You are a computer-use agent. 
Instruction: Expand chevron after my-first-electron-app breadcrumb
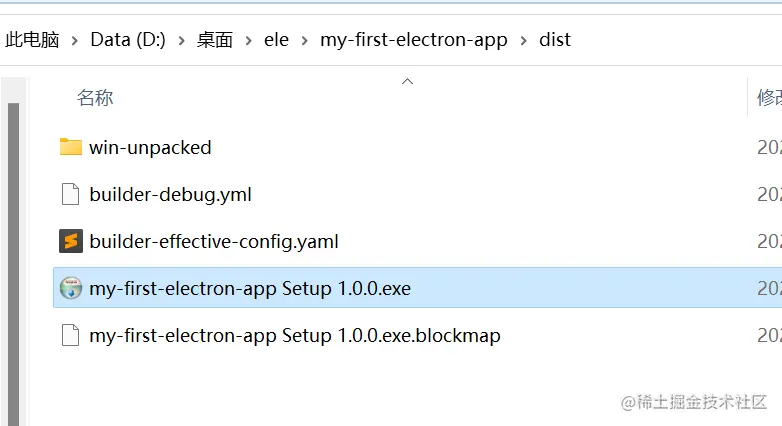point(523,40)
